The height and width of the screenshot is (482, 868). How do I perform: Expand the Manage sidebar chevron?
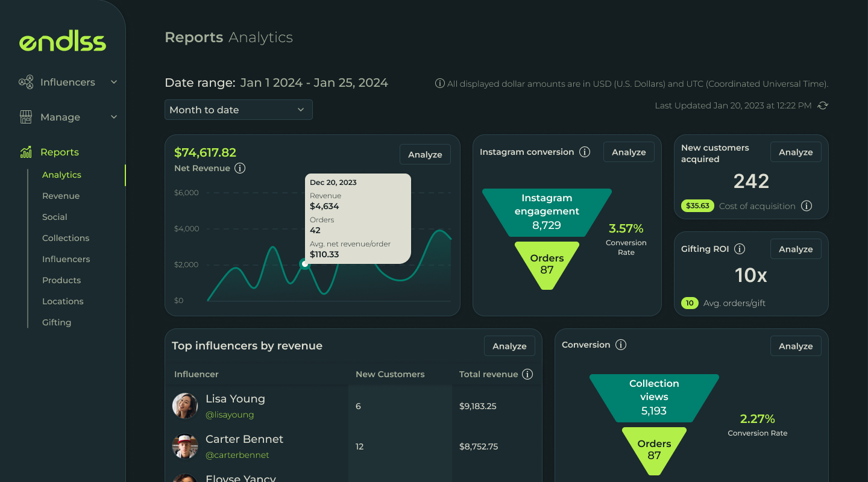pyautogui.click(x=114, y=117)
